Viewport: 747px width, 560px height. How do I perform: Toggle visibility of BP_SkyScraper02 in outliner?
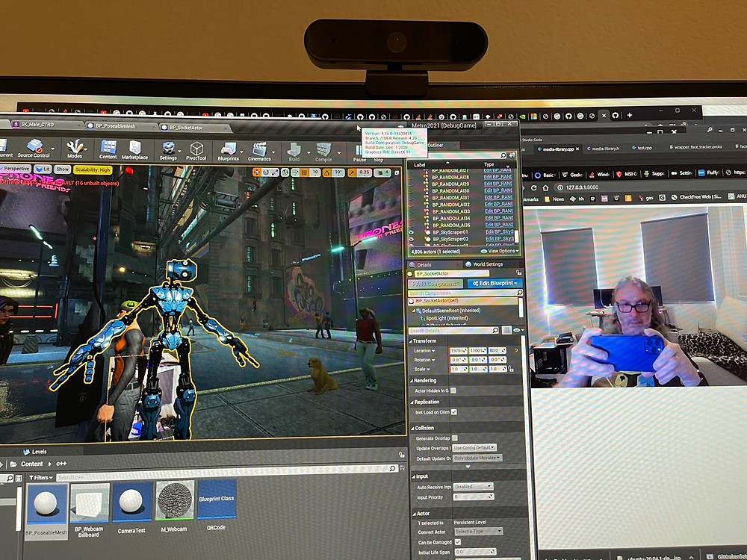coord(411,239)
